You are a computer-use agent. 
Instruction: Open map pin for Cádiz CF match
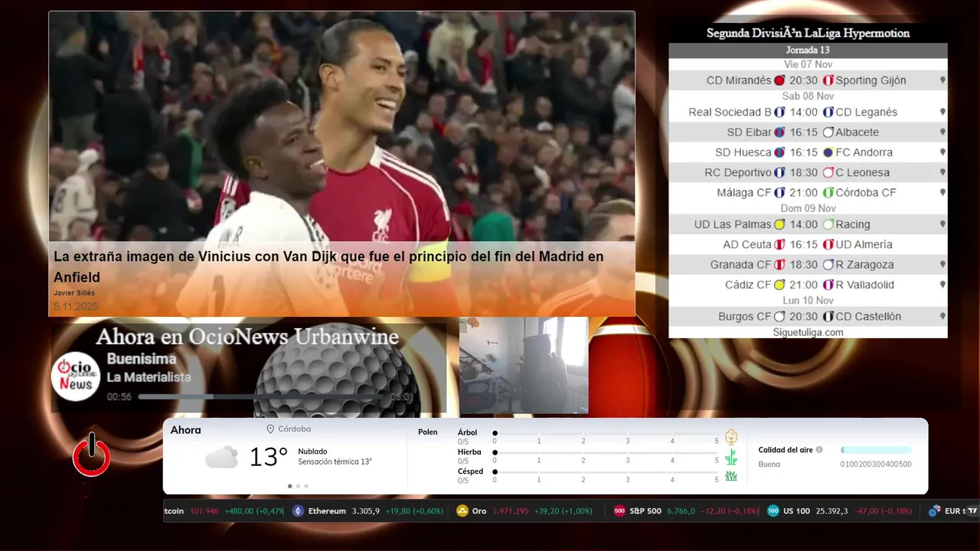coord(942,285)
